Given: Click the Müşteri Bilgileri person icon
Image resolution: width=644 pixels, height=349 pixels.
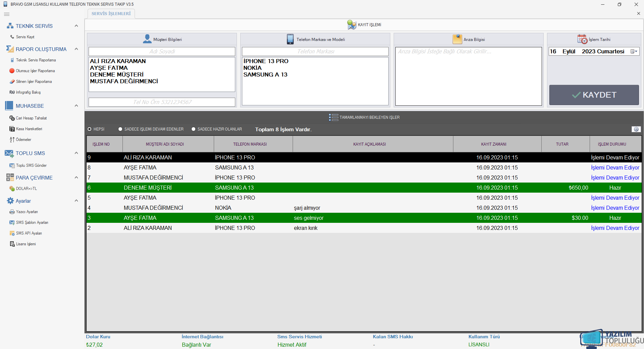Looking at the screenshot, I should tap(147, 39).
